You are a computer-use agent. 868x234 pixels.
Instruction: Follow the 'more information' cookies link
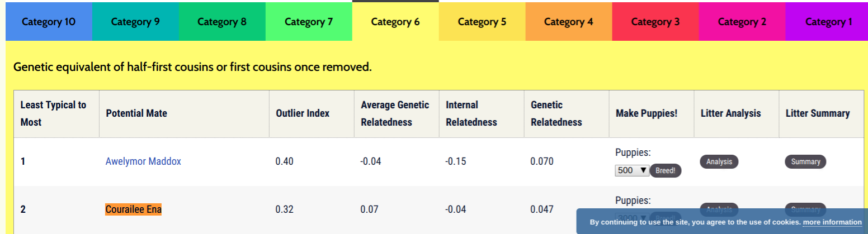click(x=832, y=222)
